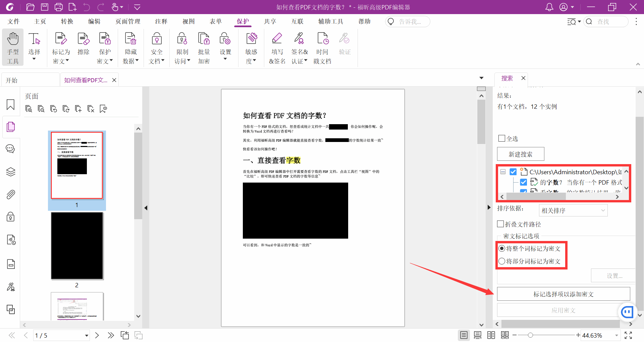This screenshot has width=644, height=342.
Task: Open the Time Stamp Document (时间戳文档) tool
Action: pyautogui.click(x=322, y=47)
